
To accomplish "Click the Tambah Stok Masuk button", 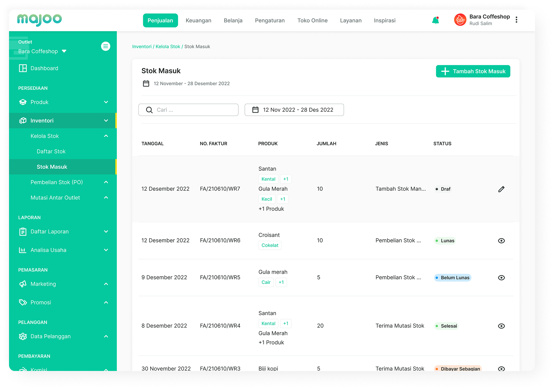I will coord(473,71).
